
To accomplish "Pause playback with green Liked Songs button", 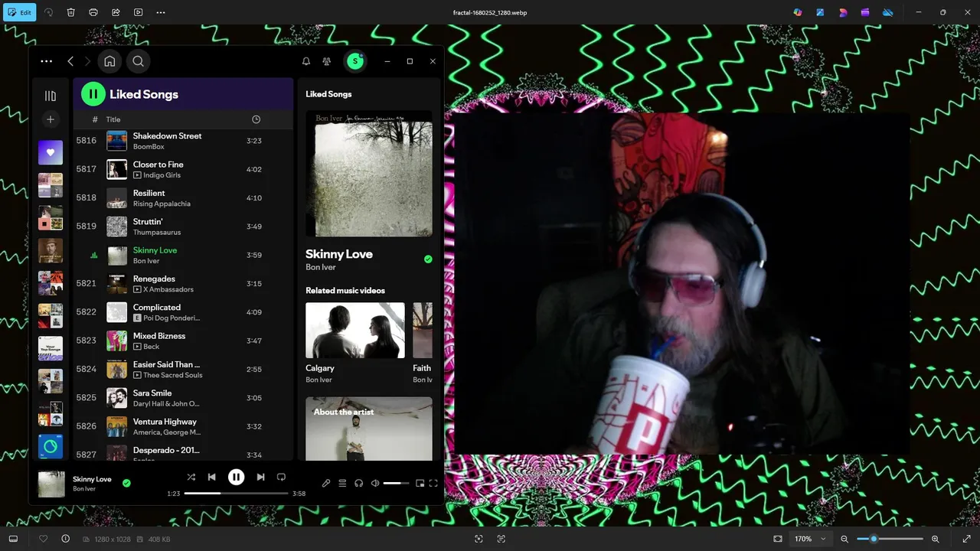I will [x=93, y=94].
